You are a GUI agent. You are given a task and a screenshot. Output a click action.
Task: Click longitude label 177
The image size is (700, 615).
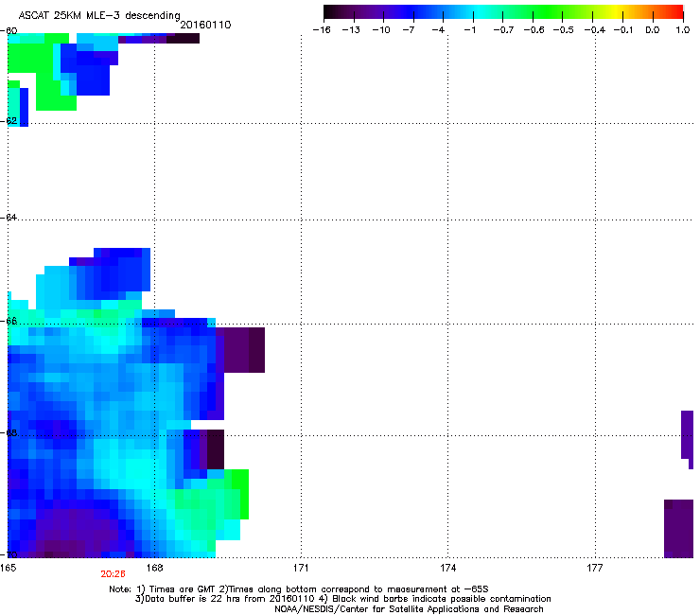(x=595, y=568)
